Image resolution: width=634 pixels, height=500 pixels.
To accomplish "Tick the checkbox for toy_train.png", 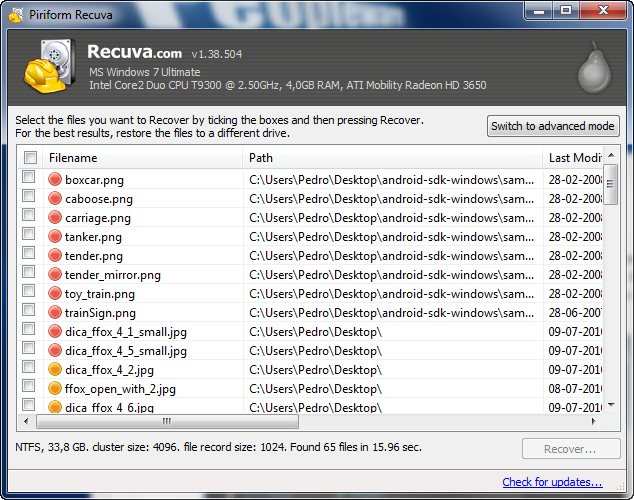I will coord(28,291).
